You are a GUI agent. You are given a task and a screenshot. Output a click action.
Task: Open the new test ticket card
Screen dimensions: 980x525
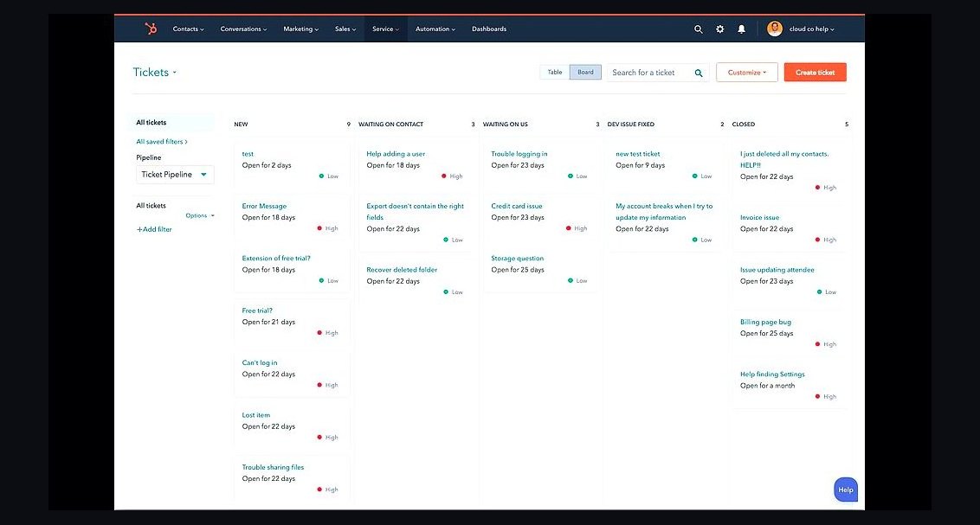tap(638, 154)
